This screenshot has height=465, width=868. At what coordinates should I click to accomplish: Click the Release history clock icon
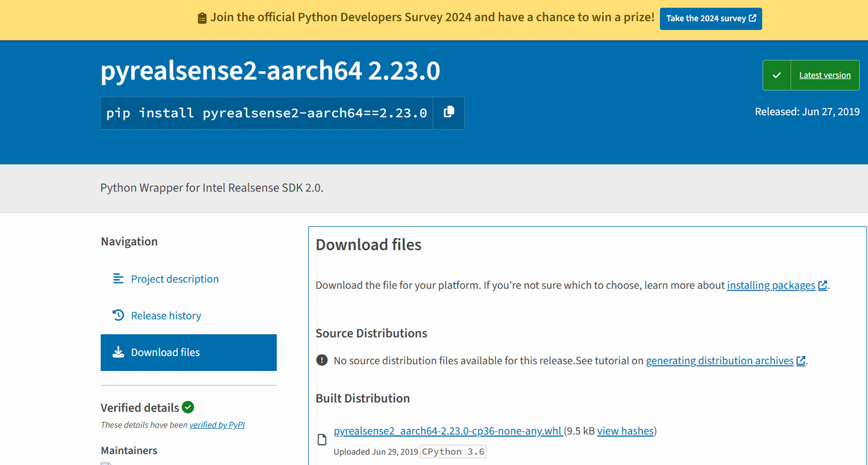tap(118, 315)
